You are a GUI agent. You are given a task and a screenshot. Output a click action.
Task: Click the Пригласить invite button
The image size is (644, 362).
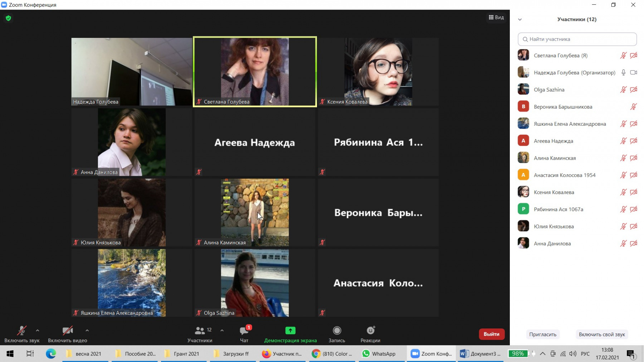click(x=542, y=334)
